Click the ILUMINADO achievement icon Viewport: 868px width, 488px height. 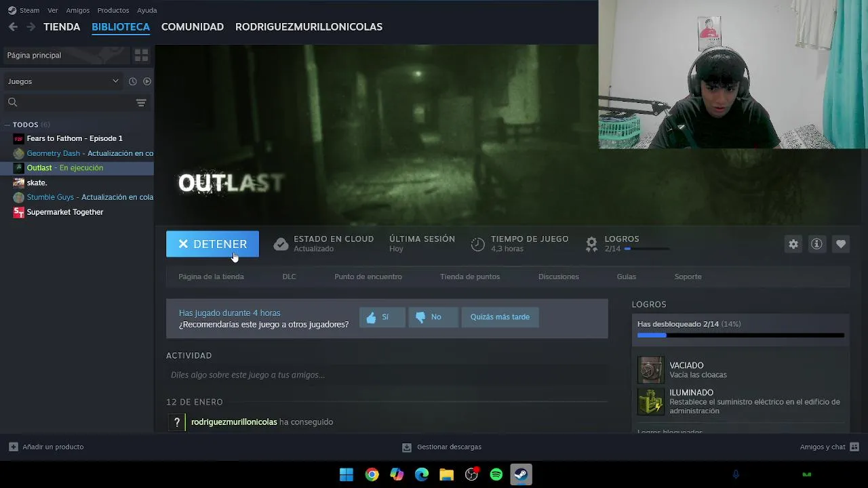pos(650,401)
